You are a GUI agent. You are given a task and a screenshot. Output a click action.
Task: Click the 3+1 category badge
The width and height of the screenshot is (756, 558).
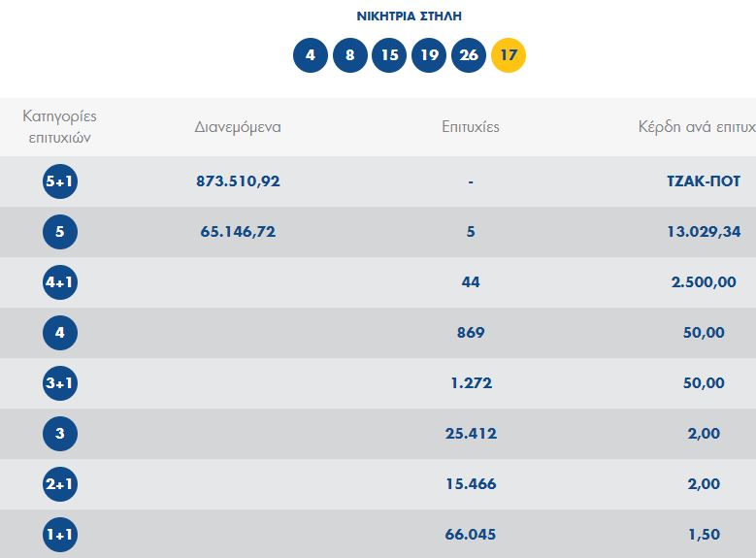[59, 383]
